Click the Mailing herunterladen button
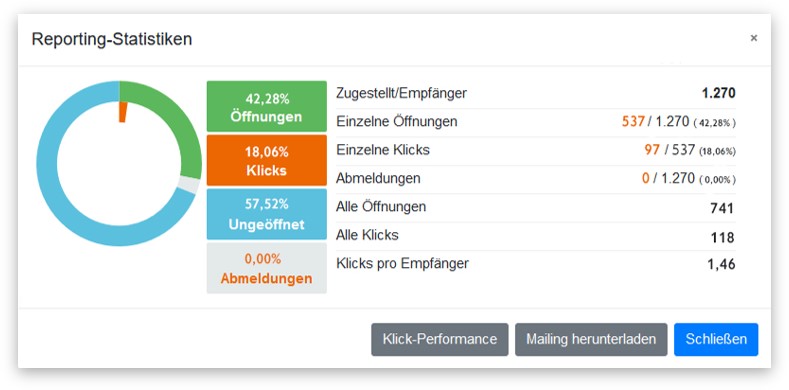 pyautogui.click(x=591, y=339)
